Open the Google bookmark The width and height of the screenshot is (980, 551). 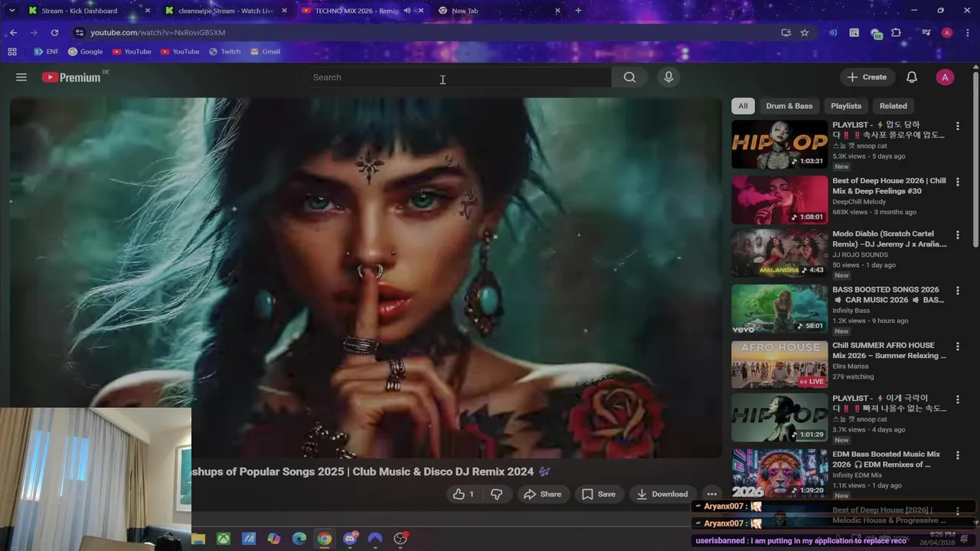pos(85,52)
